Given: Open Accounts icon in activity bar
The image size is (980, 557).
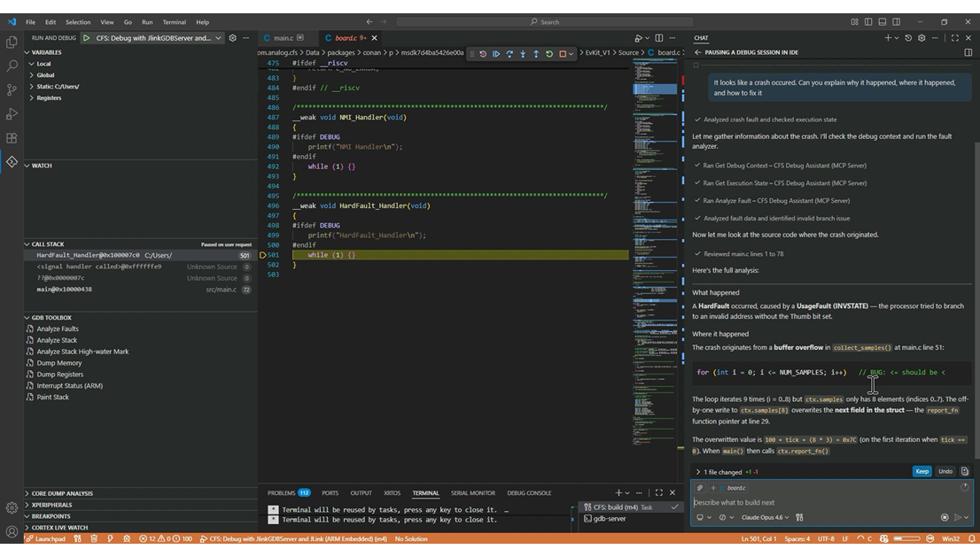Looking at the screenshot, I should [x=12, y=531].
